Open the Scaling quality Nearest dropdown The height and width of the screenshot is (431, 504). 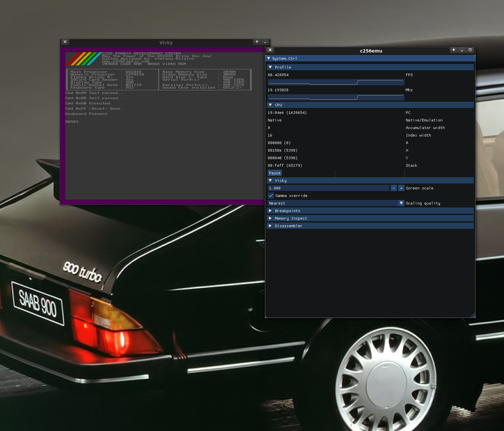click(x=336, y=203)
